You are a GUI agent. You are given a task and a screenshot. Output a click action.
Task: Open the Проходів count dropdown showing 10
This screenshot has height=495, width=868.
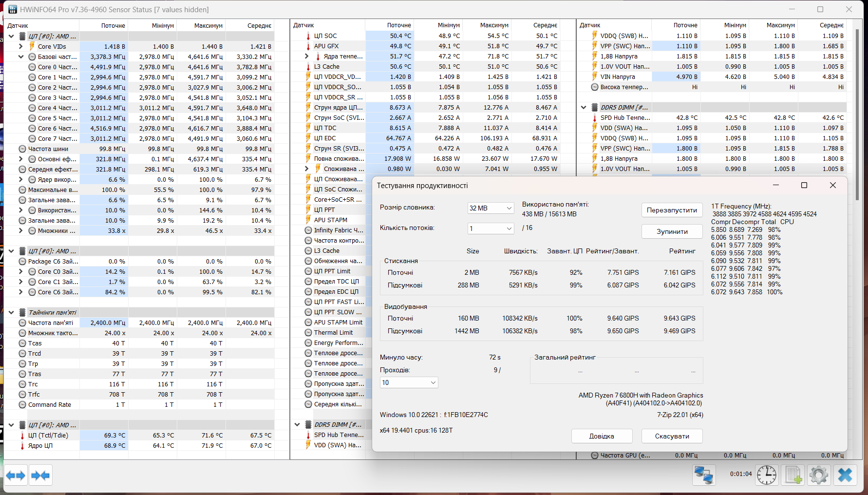point(409,382)
